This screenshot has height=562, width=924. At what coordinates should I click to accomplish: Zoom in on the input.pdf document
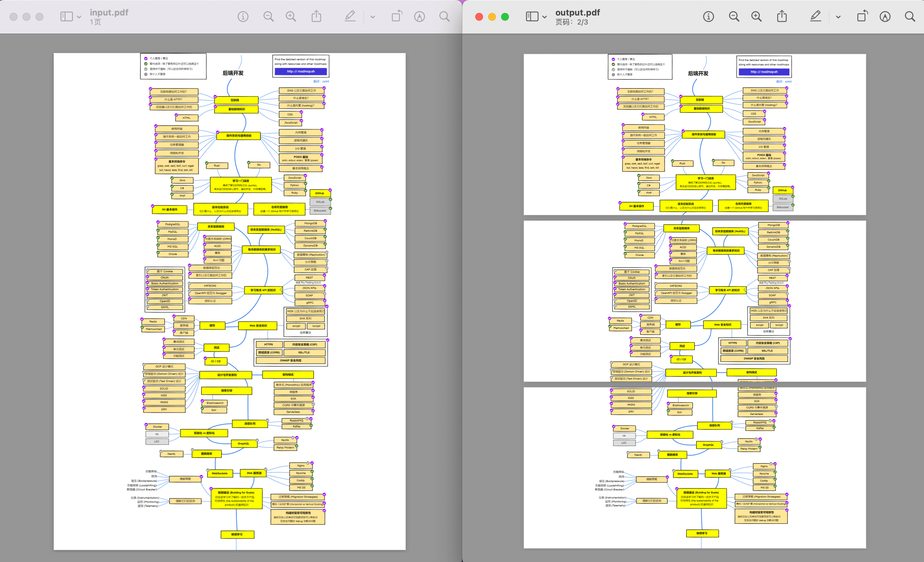[x=291, y=16]
